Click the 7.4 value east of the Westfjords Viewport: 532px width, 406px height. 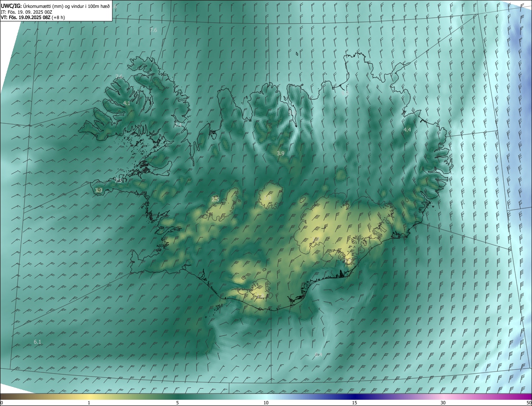[x=178, y=125]
